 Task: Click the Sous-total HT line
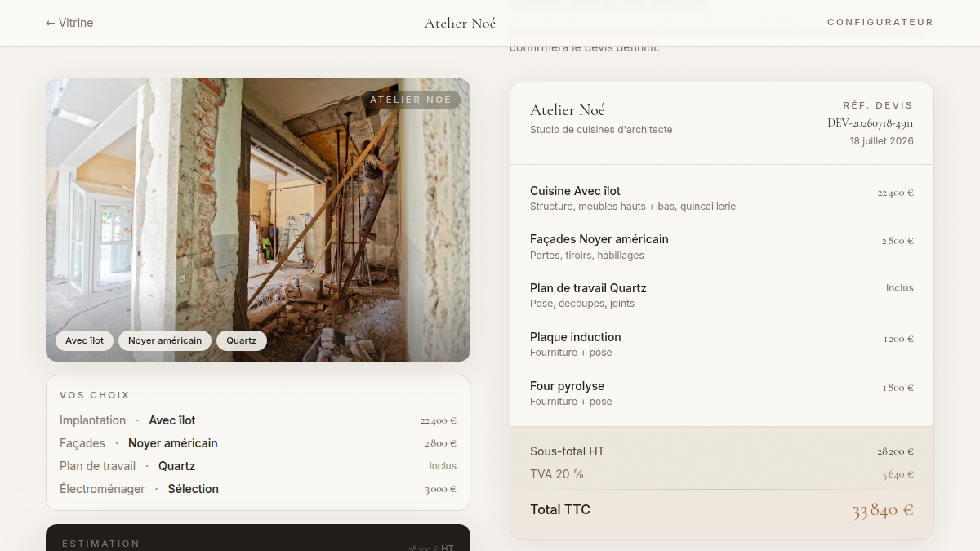(x=722, y=451)
